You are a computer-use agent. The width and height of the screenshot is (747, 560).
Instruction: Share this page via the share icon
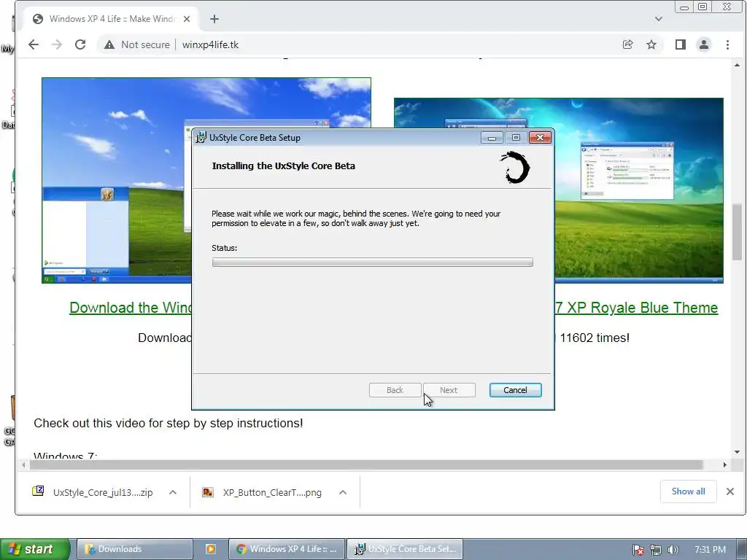(x=627, y=44)
